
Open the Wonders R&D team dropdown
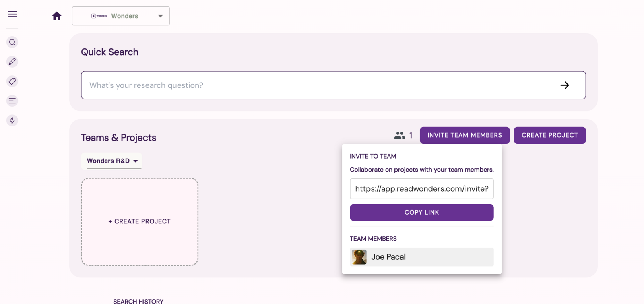112,161
